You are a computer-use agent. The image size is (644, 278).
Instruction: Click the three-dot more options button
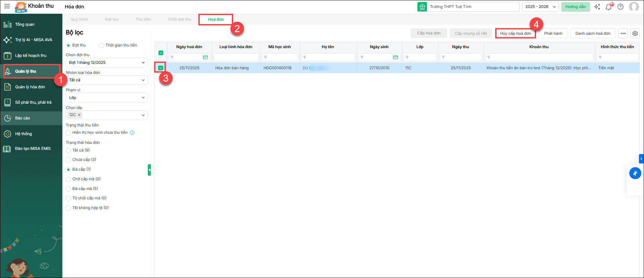(623, 33)
